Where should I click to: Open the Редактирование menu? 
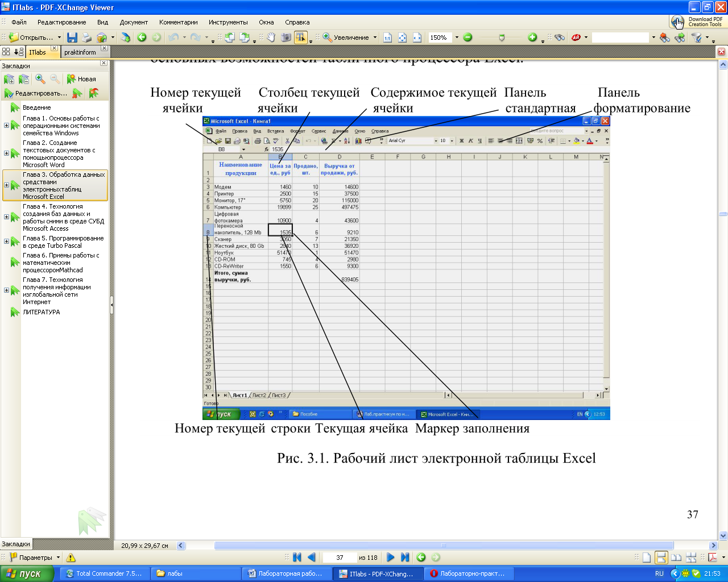[61, 22]
